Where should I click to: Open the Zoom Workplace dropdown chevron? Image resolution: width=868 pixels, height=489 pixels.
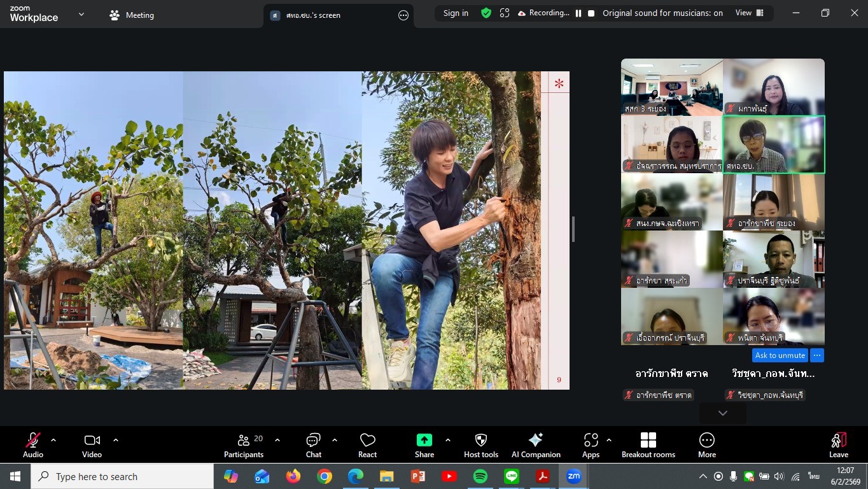pyautogui.click(x=81, y=15)
